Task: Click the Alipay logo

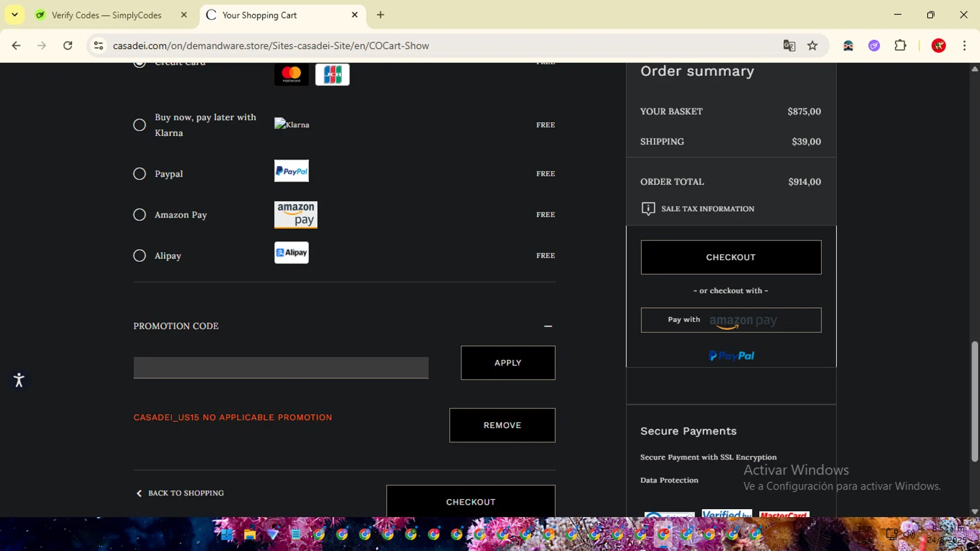Action: [291, 253]
